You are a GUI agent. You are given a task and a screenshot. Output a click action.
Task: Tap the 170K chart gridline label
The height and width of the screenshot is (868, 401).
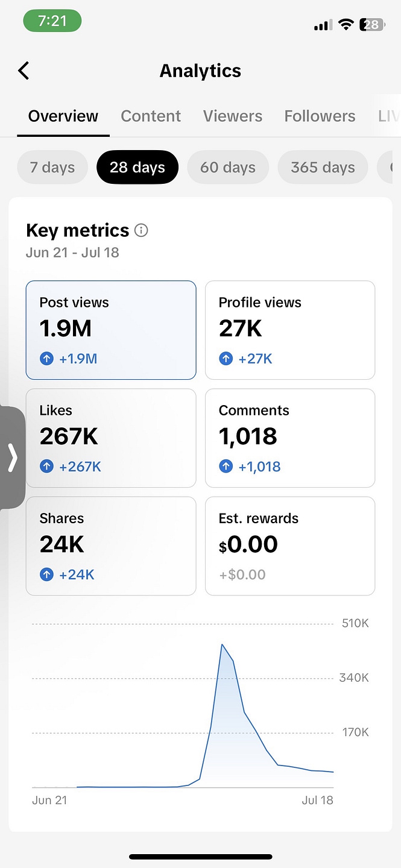click(x=355, y=732)
